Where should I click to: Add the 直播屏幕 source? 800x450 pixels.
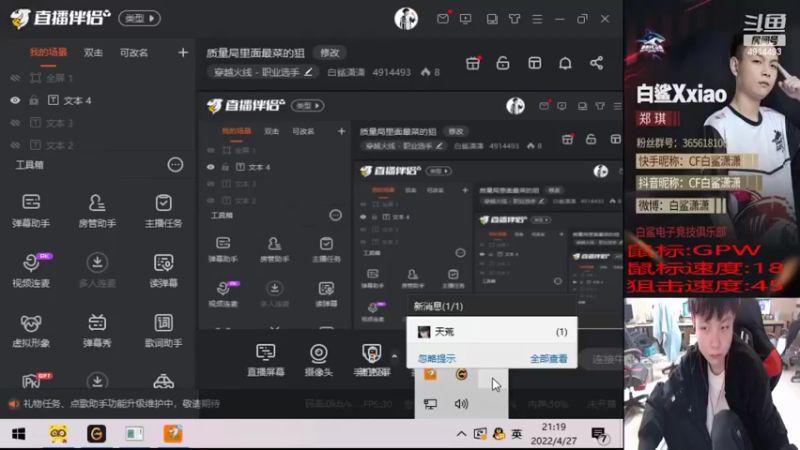click(265, 360)
